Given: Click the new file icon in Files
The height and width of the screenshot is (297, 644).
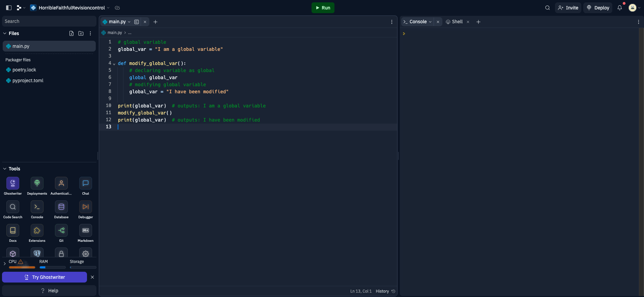Looking at the screenshot, I should click(x=71, y=33).
